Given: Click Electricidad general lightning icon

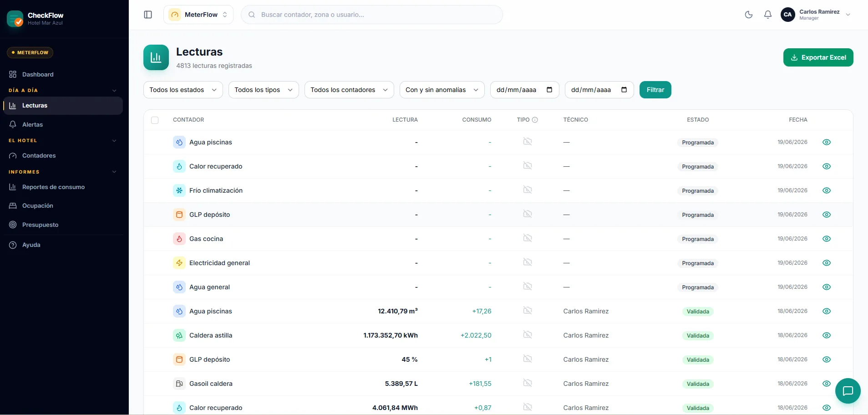Looking at the screenshot, I should tap(179, 263).
